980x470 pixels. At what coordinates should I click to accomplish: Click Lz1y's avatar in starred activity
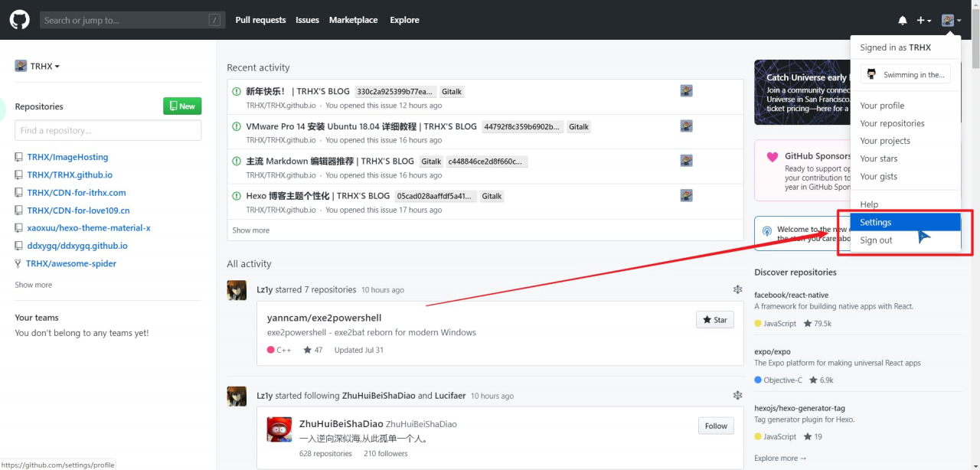(x=237, y=290)
